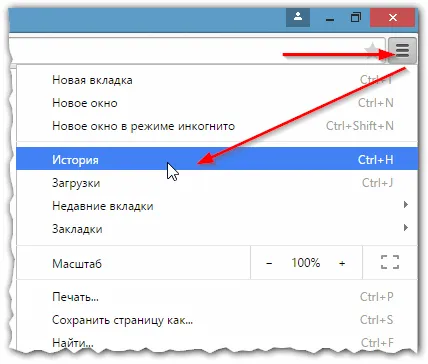The image size is (428, 364).
Task: Decrease zoom with the minus button
Action: point(269,263)
